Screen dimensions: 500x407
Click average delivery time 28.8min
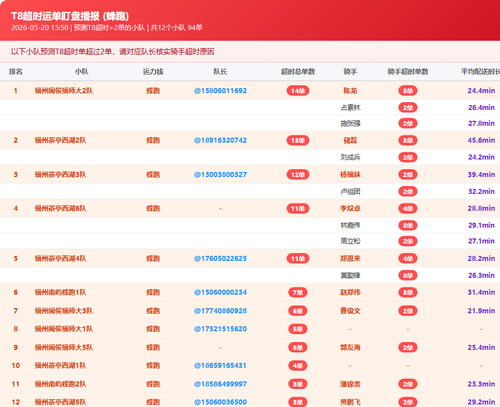coord(481,209)
